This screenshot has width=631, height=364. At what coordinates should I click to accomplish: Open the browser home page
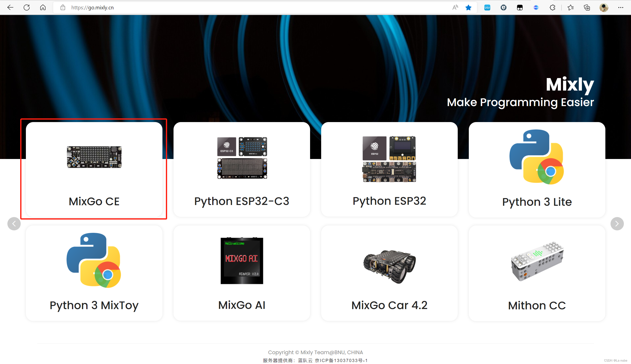point(43,7)
